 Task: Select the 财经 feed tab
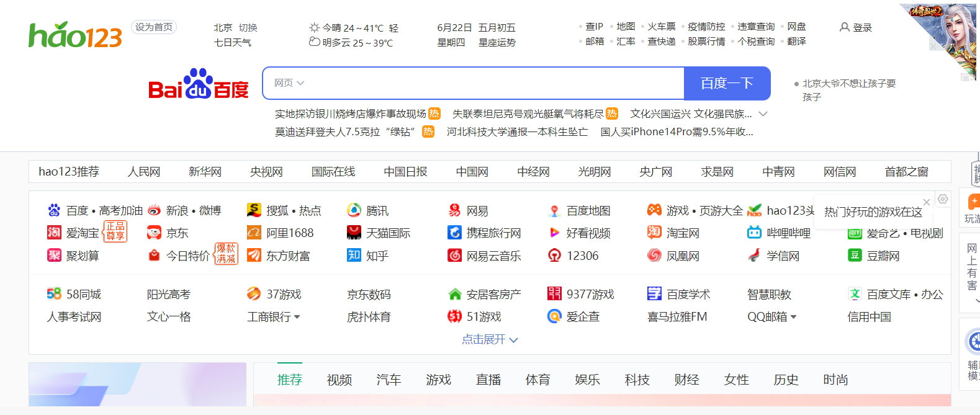point(686,380)
